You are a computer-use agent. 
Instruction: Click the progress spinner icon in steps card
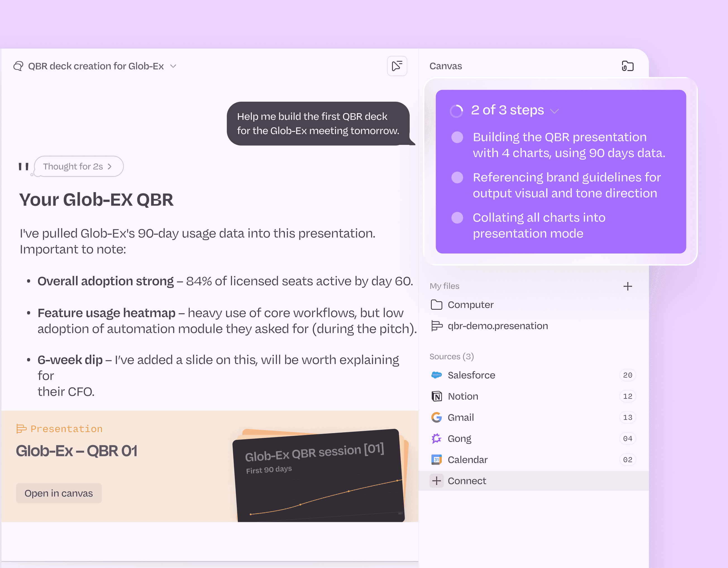coord(456,111)
